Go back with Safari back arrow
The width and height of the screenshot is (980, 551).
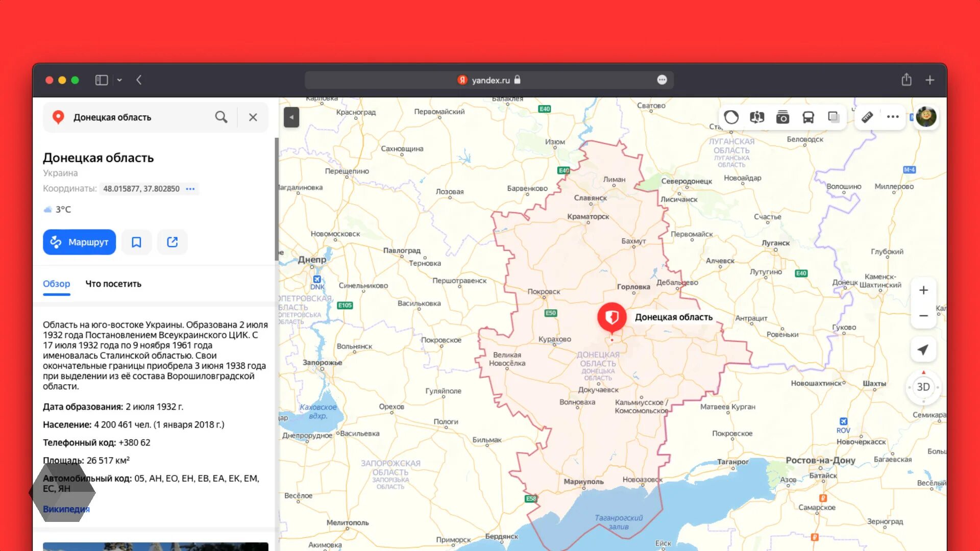click(x=139, y=80)
